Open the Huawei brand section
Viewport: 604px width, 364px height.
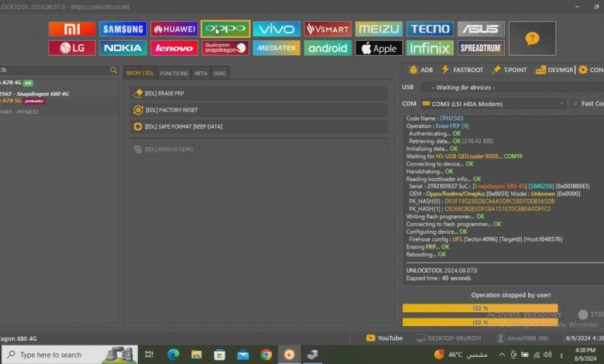tap(173, 29)
